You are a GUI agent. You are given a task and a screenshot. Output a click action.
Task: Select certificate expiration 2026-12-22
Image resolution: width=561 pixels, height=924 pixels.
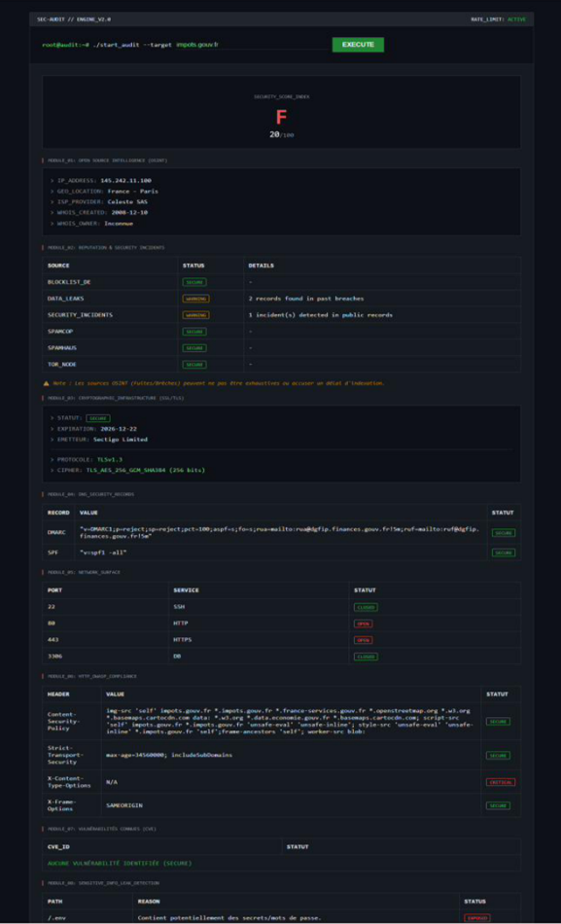[x=119, y=429]
